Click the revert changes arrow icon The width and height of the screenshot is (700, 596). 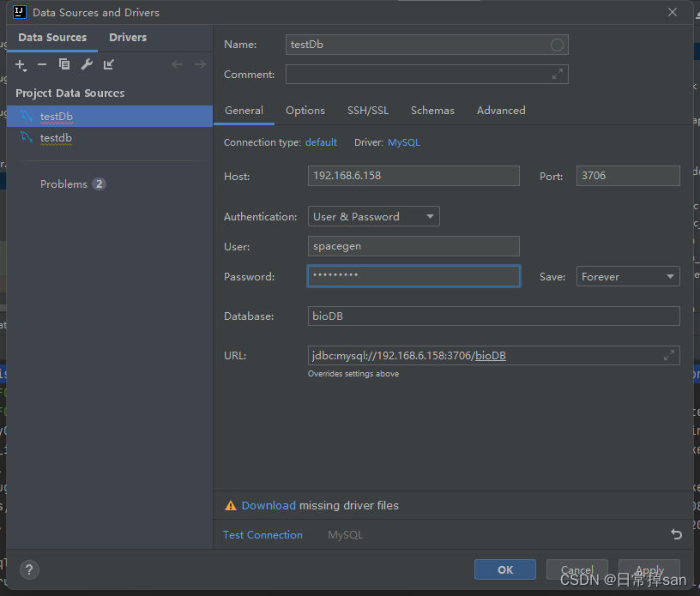point(676,534)
